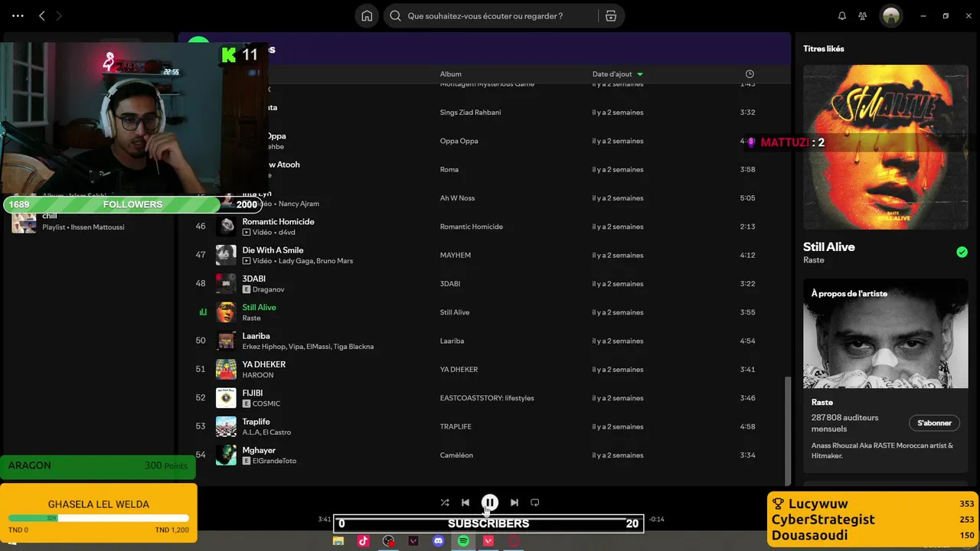This screenshot has height=551, width=980.
Task: Open the profile avatar menu
Action: tap(890, 16)
